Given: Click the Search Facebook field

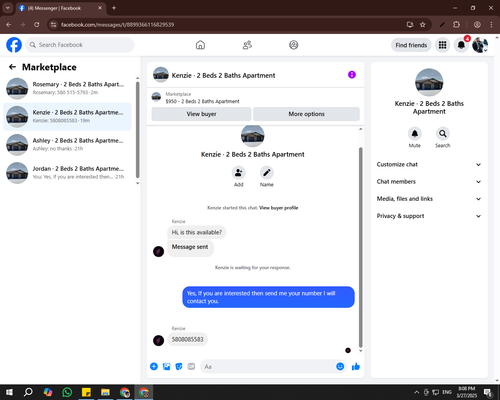Looking at the screenshot, I should click(80, 45).
